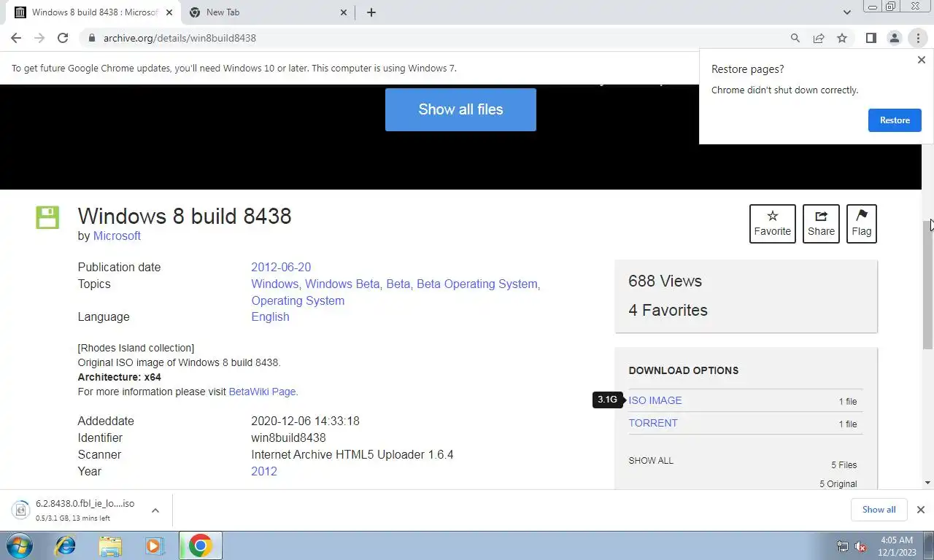This screenshot has height=560, width=934.
Task: Click the Share button on the item
Action: (821, 223)
